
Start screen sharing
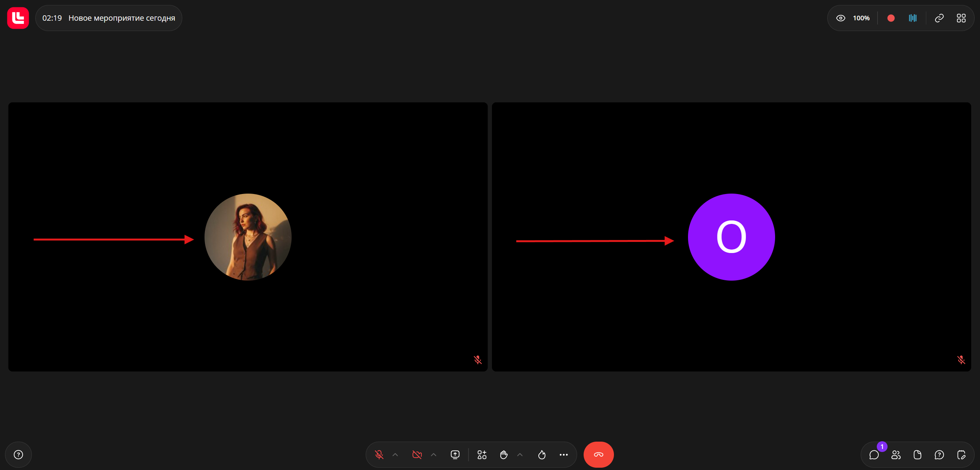pos(455,455)
